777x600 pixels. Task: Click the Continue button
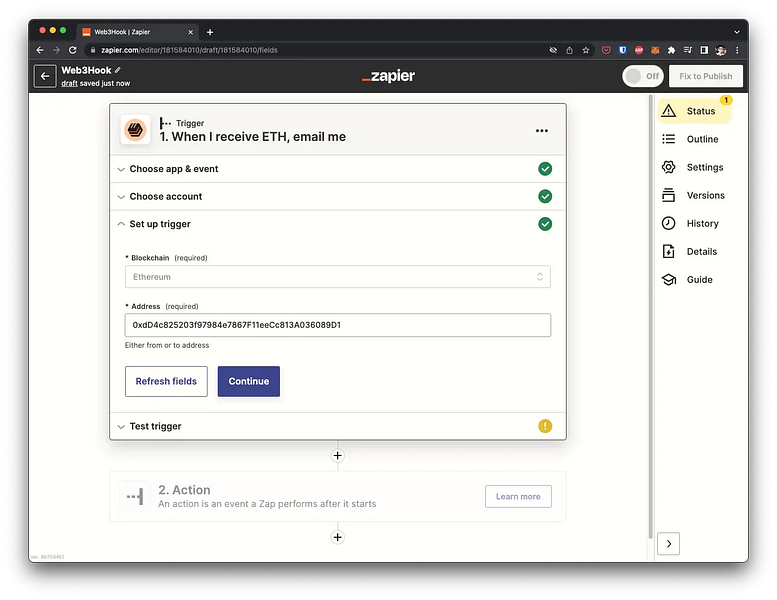click(x=249, y=382)
